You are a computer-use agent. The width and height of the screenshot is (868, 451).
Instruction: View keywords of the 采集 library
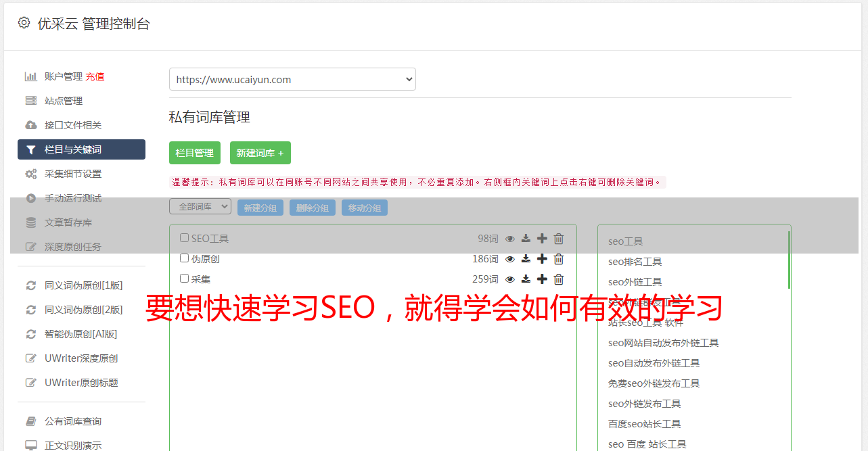(x=510, y=279)
